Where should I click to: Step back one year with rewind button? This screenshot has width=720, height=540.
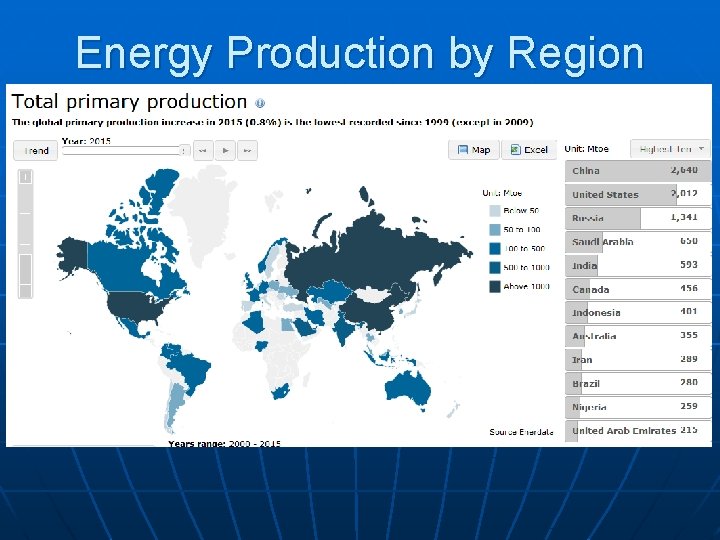click(x=203, y=151)
